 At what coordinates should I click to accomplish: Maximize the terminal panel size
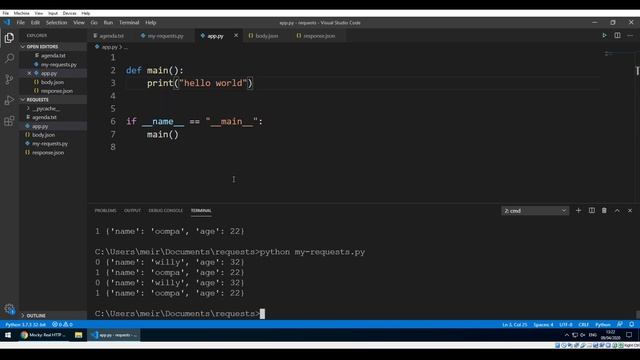tap(617, 211)
